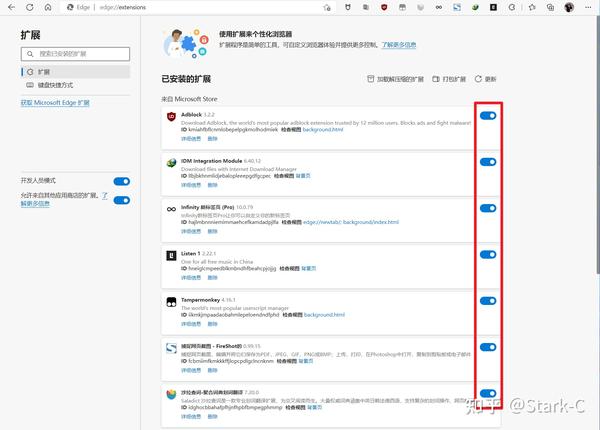Viewport: 600px width, 430px height.
Task: Focus the search installed extensions field
Action: click(75, 54)
